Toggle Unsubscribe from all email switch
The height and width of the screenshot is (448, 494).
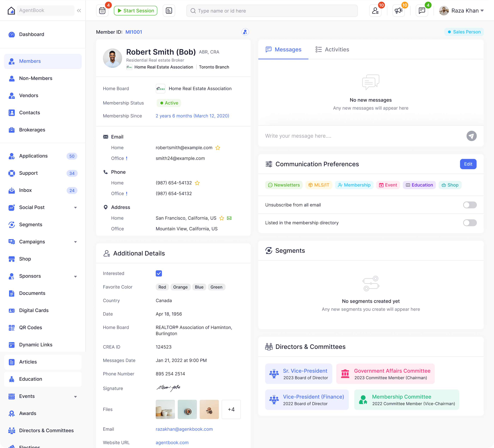(x=469, y=205)
